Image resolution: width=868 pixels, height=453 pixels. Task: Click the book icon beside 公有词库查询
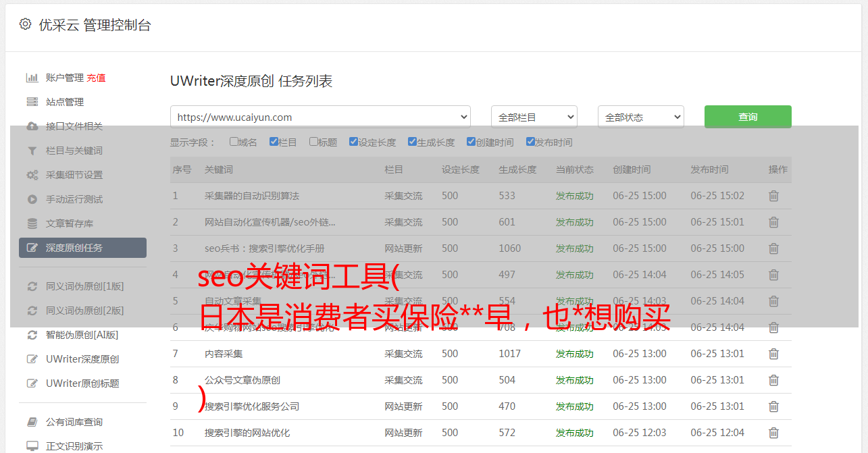tap(32, 422)
